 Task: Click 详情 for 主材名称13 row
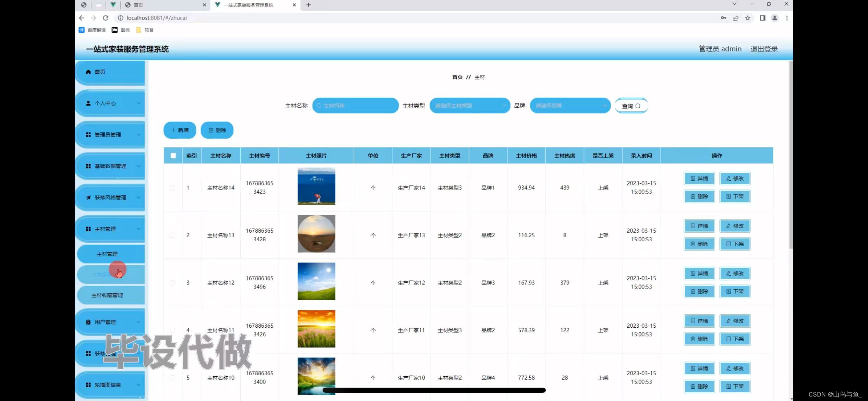699,226
